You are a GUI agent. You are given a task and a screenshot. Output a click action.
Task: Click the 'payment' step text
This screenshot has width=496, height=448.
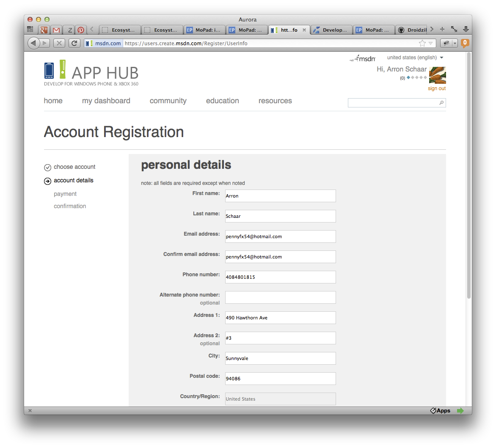pyautogui.click(x=65, y=194)
